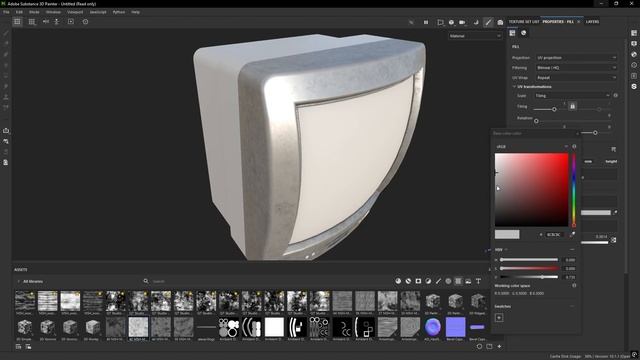The image size is (640, 360).
Task: Toggle the tiling lock button
Action: click(x=572, y=106)
